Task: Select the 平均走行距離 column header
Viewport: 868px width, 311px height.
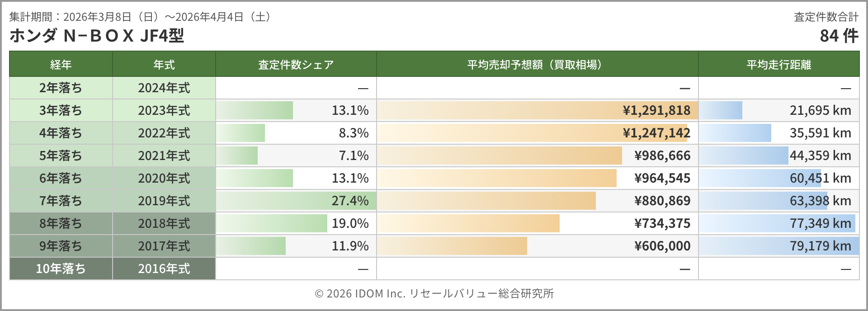Action: pos(778,65)
